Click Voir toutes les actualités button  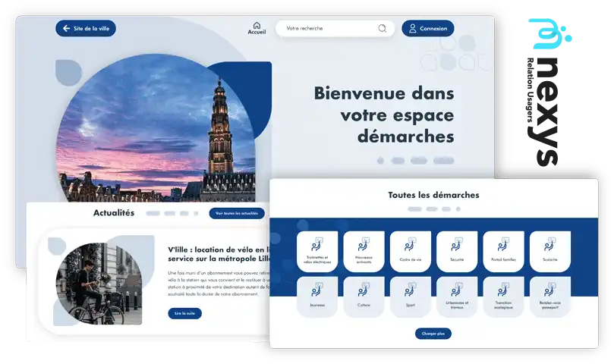pyautogui.click(x=237, y=213)
